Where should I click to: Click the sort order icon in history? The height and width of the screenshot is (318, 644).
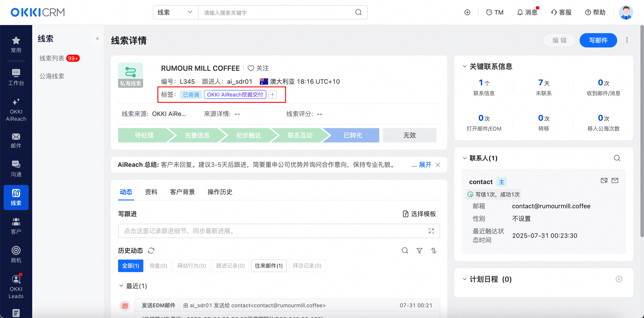[434, 251]
